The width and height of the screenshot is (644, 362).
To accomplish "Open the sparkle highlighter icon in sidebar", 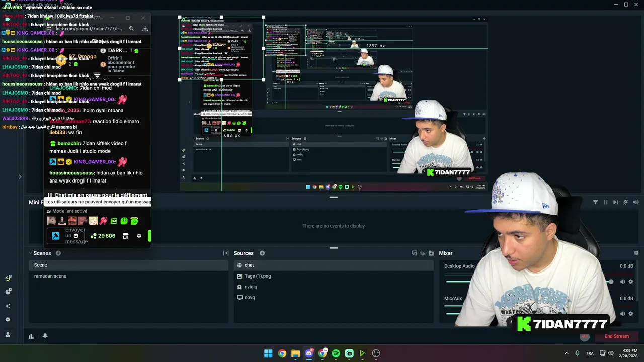I will pos(8,306).
